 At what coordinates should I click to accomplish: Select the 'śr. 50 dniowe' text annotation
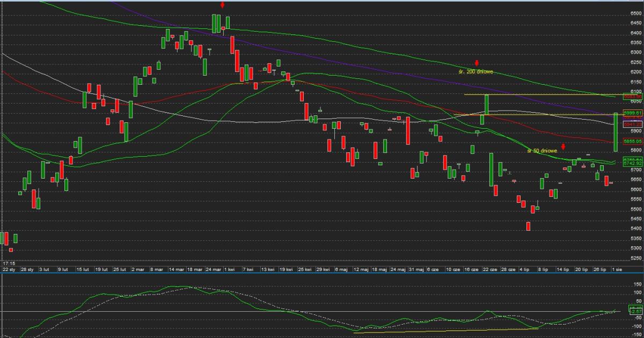click(x=543, y=151)
